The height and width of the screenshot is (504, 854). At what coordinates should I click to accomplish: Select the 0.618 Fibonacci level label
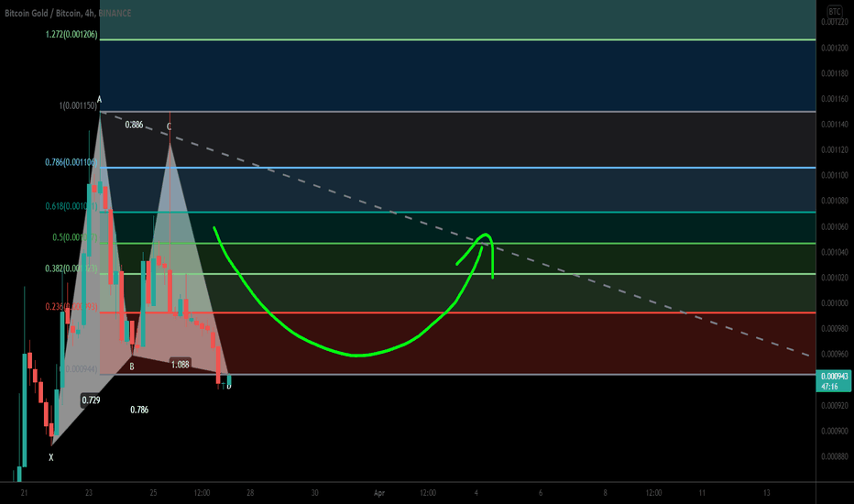coord(71,206)
